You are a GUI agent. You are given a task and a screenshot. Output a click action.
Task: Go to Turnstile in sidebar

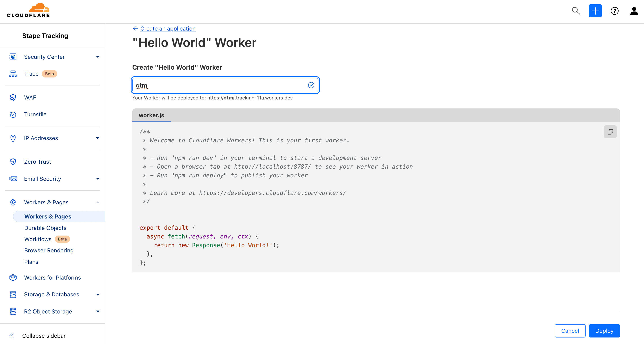[x=35, y=115]
